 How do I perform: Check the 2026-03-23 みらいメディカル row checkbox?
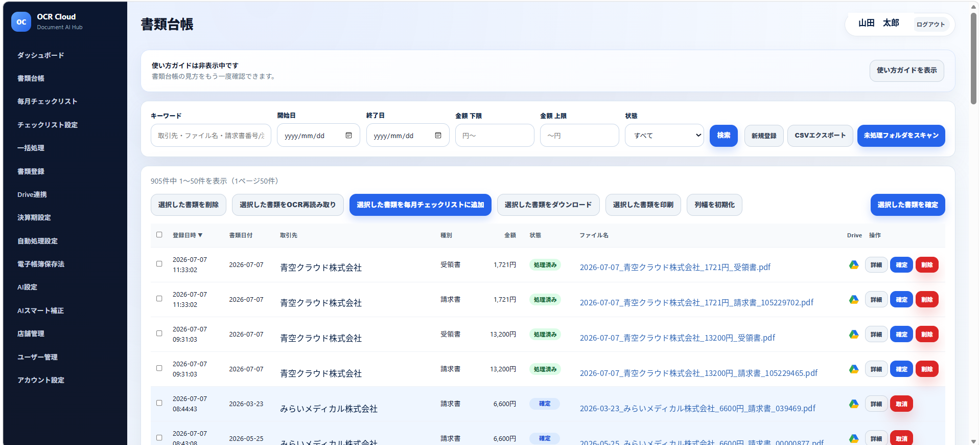159,403
